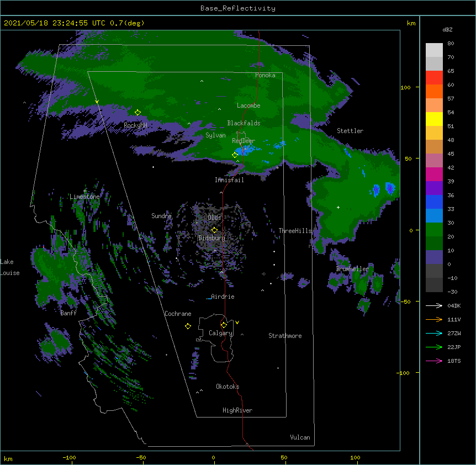Click the Sylvan label

(x=215, y=135)
